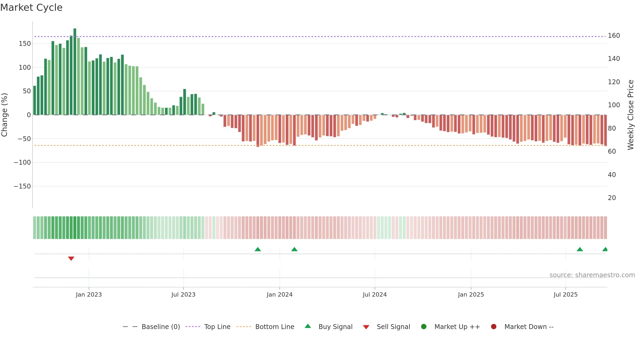The image size is (644, 362).
Task: Click the tallest green bar above the top line
Action: point(75,72)
